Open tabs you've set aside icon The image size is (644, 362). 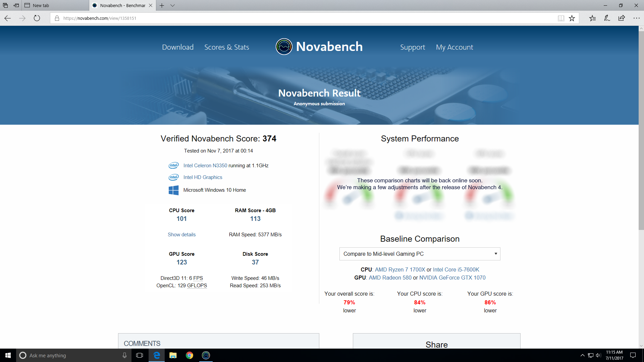pyautogui.click(x=5, y=5)
